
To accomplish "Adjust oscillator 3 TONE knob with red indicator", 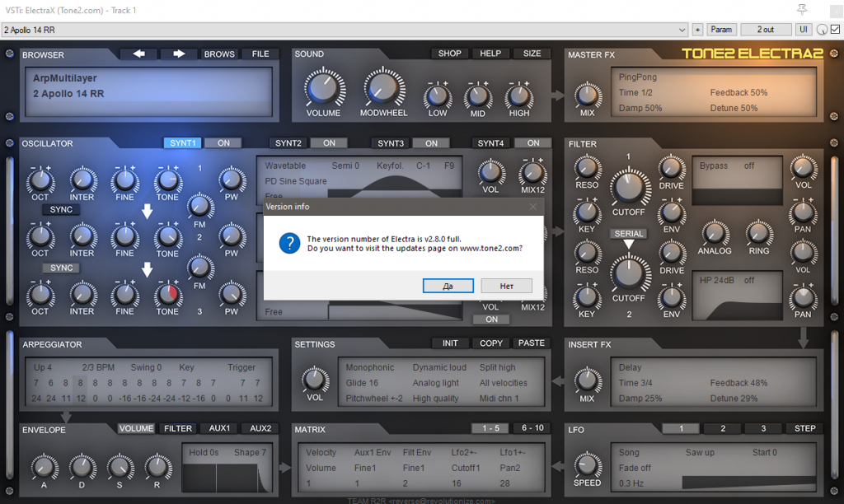I will point(167,294).
